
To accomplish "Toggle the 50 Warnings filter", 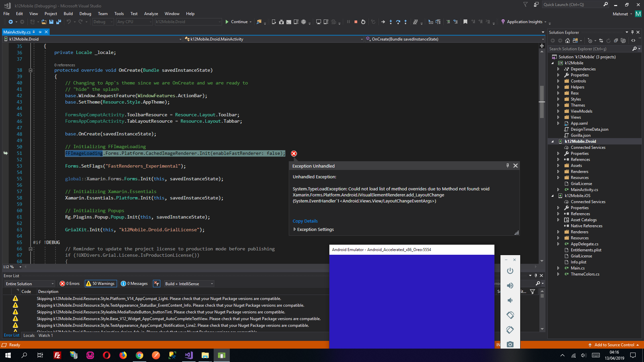I will point(101,284).
